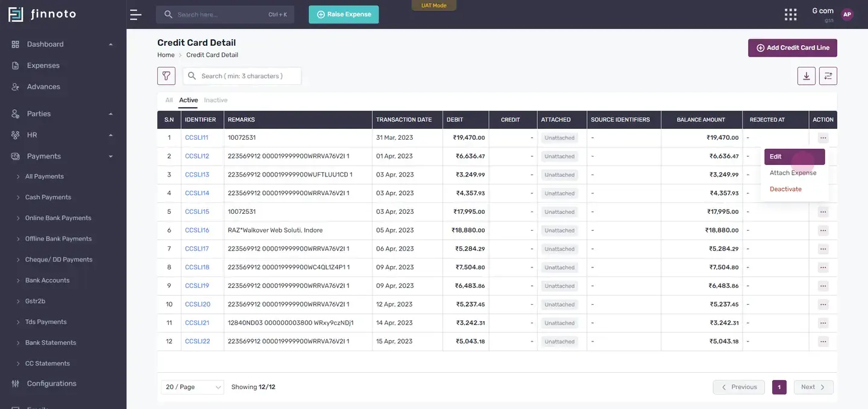868x409 pixels.
Task: Open the Cash Payments submenu
Action: (x=48, y=197)
